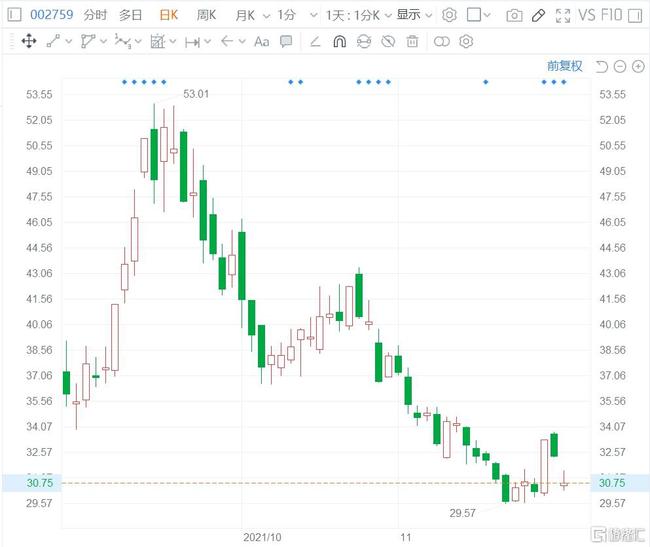
Task: Click the fullscreen expand icon
Action: [563, 15]
